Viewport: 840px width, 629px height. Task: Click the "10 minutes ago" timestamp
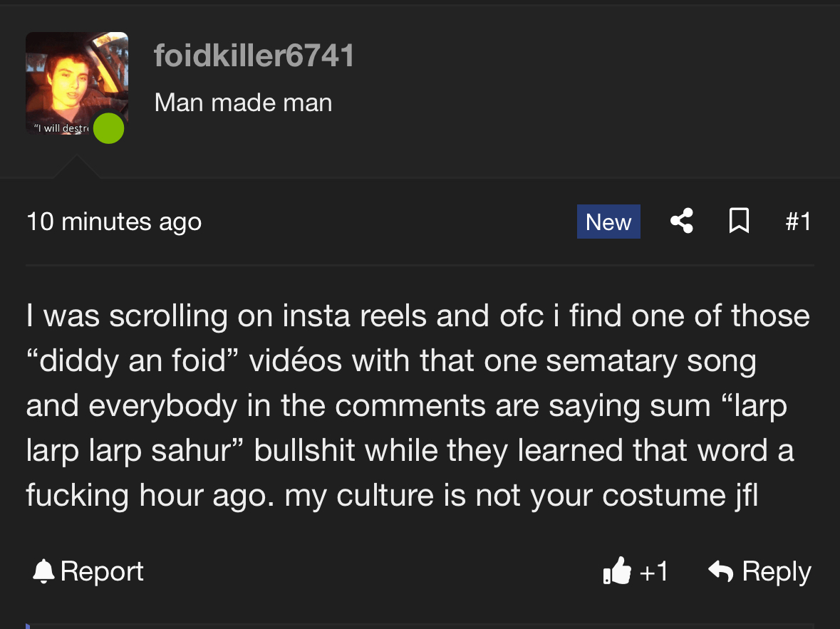pos(114,222)
